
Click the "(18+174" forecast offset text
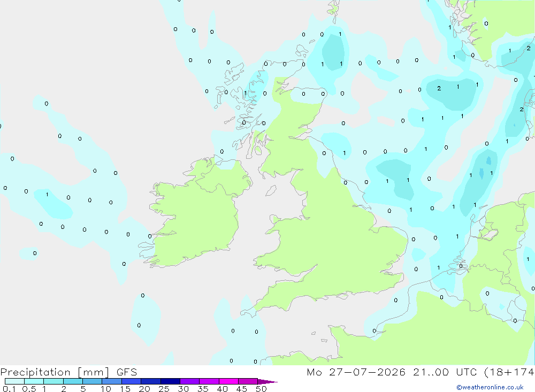[x=510, y=372]
